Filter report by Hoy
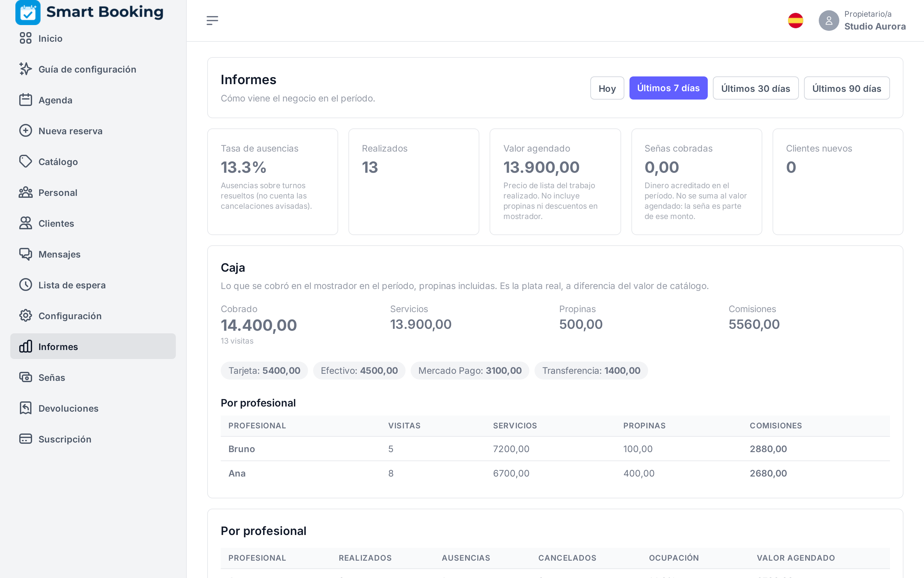This screenshot has height=578, width=924. 607,88
